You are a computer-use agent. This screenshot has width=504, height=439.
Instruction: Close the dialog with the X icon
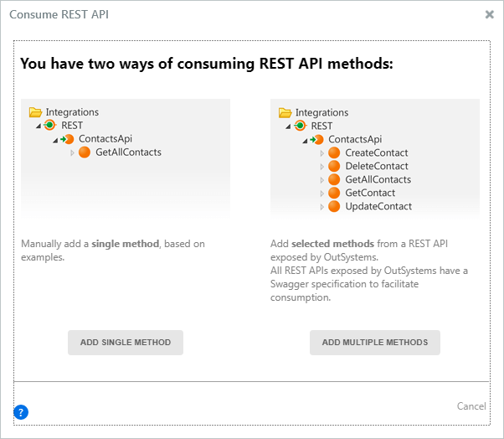pyautogui.click(x=490, y=14)
